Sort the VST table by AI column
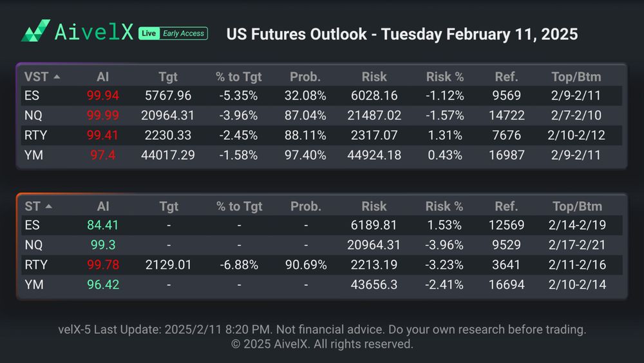644x363 pixels. pyautogui.click(x=102, y=77)
